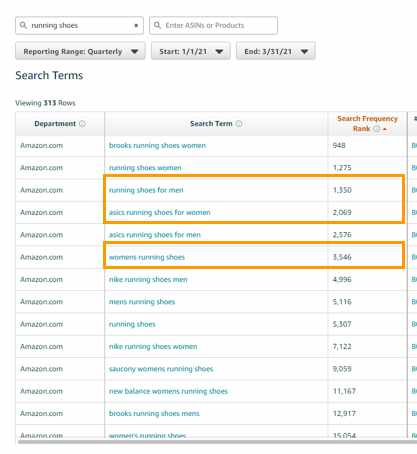Open the nike running shoes men link
417x454 pixels.
point(148,279)
